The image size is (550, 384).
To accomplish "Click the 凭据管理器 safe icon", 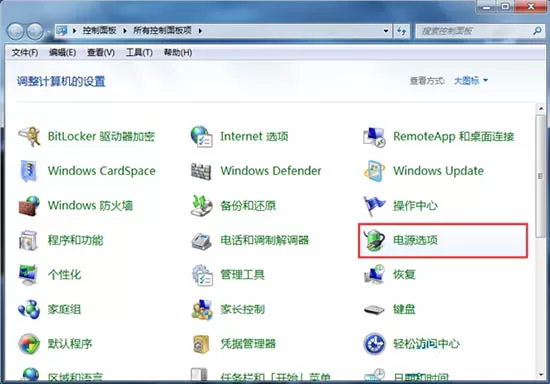I will point(201,344).
